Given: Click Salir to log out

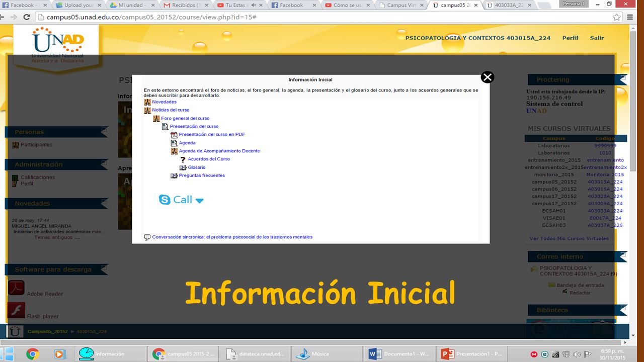Looking at the screenshot, I should [597, 38].
